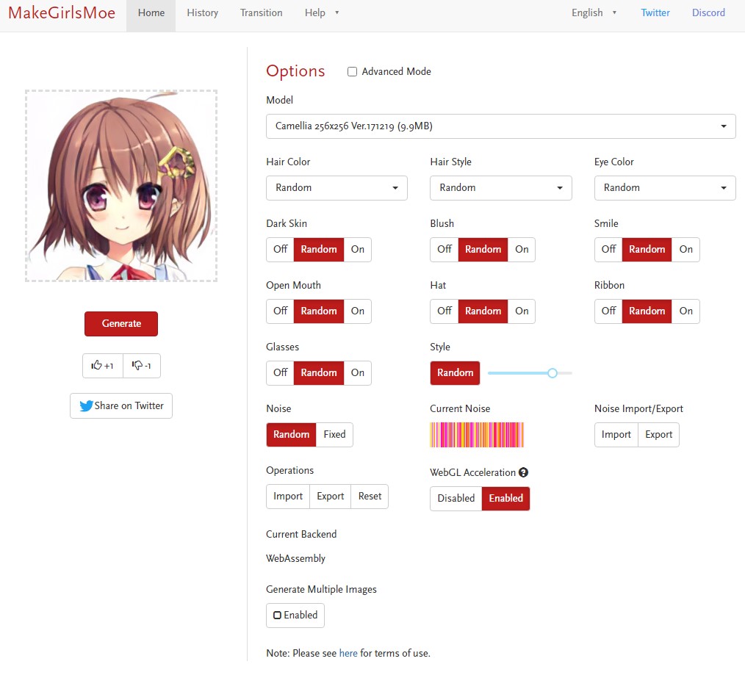Set Noise to Random
745x700 pixels.
(x=291, y=435)
